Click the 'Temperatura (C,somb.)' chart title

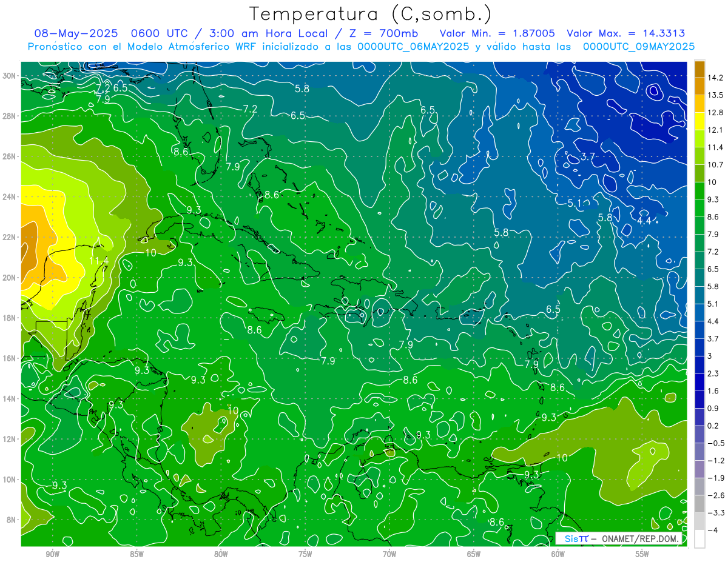pyautogui.click(x=370, y=13)
